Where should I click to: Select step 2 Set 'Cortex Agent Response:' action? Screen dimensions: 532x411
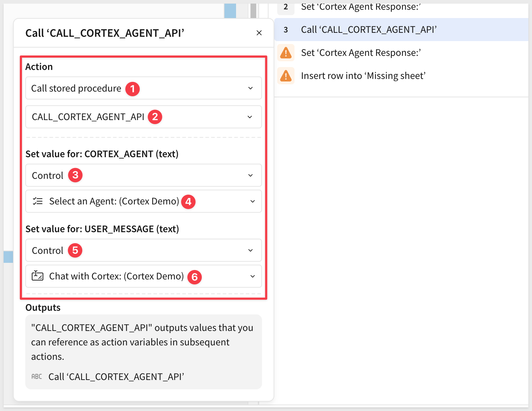361,7
